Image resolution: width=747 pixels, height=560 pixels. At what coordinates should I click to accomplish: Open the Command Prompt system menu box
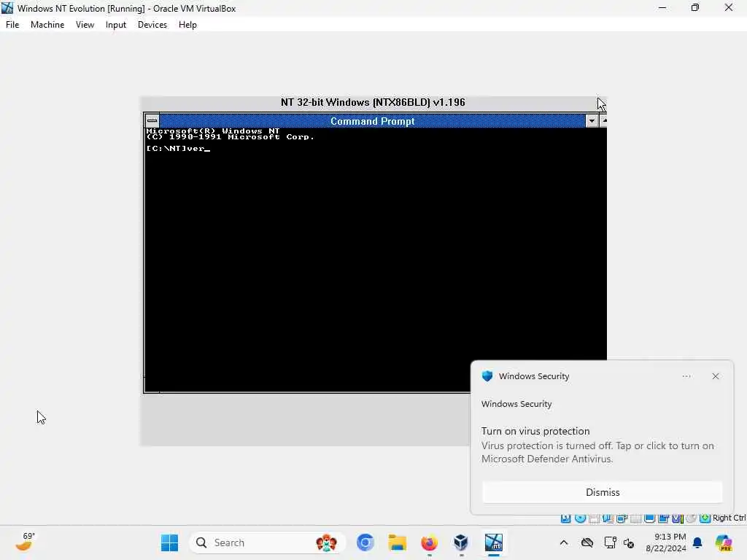point(152,121)
